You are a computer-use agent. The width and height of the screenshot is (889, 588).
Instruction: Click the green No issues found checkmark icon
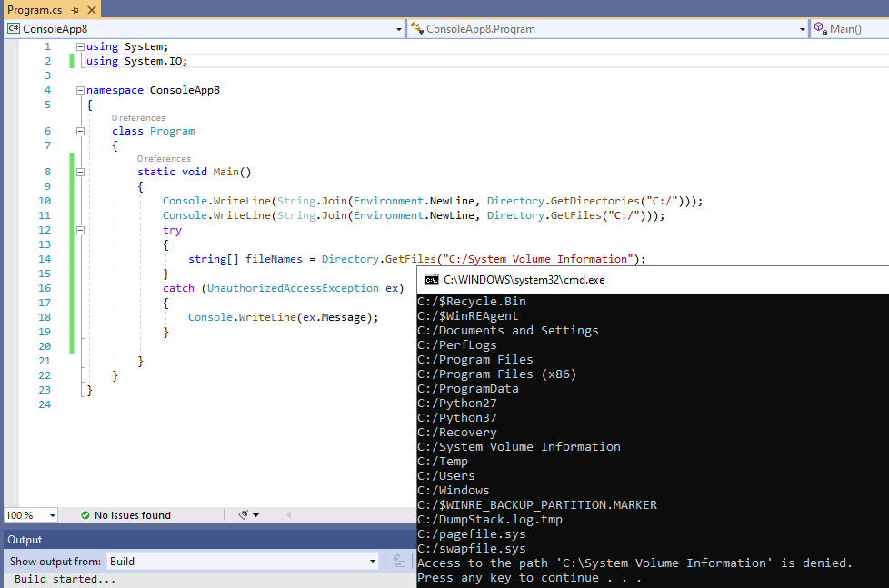tap(85, 515)
